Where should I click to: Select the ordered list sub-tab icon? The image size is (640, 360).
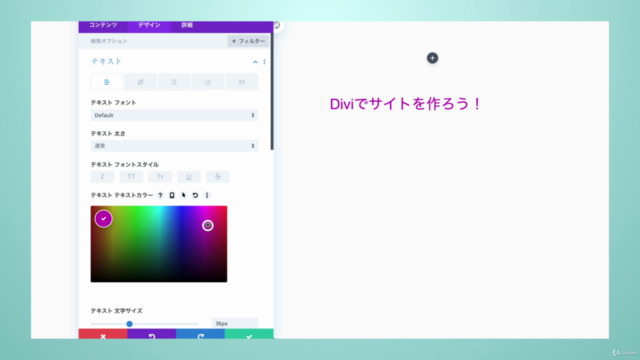click(208, 82)
